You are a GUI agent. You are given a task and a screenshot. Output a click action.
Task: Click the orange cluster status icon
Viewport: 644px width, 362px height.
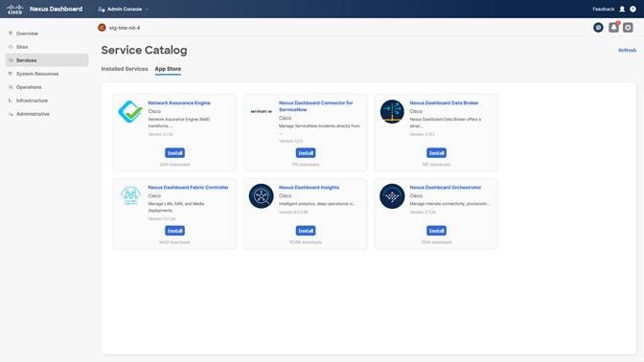(x=102, y=28)
